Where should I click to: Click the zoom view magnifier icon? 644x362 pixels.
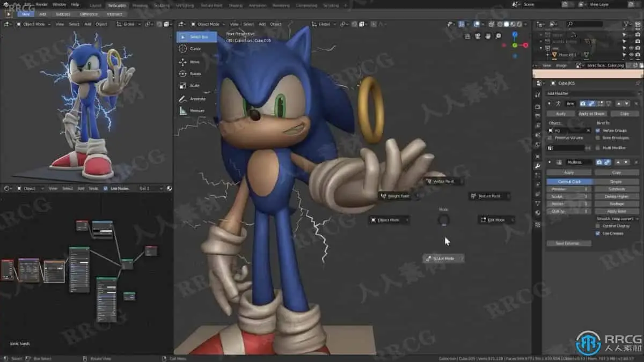(x=499, y=36)
